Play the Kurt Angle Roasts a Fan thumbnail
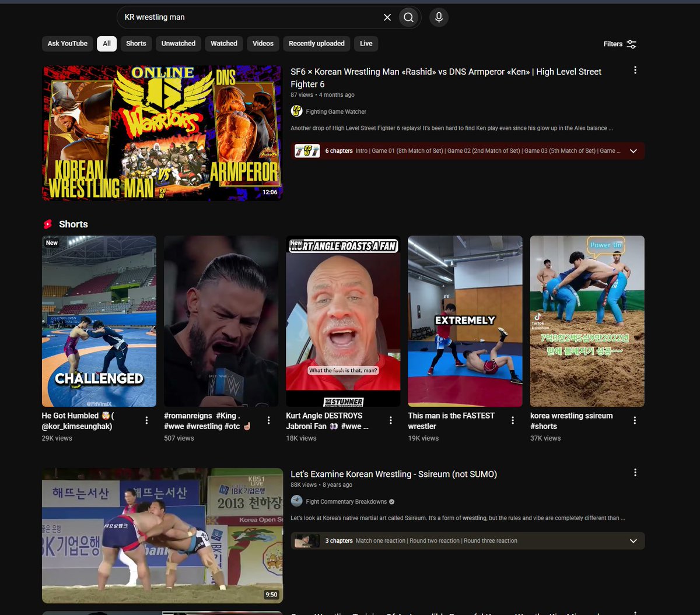This screenshot has width=700, height=615. (343, 321)
